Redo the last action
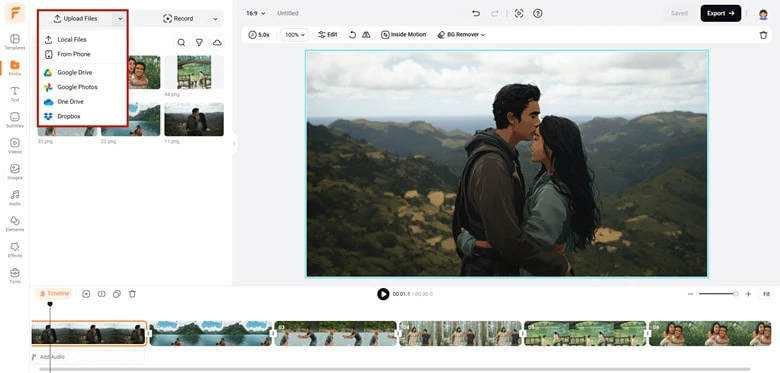 494,13
